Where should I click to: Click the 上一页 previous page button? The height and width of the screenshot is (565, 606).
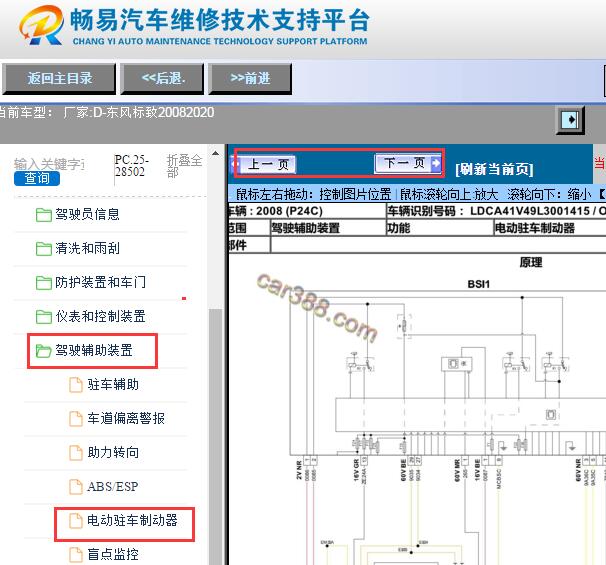pyautogui.click(x=264, y=164)
